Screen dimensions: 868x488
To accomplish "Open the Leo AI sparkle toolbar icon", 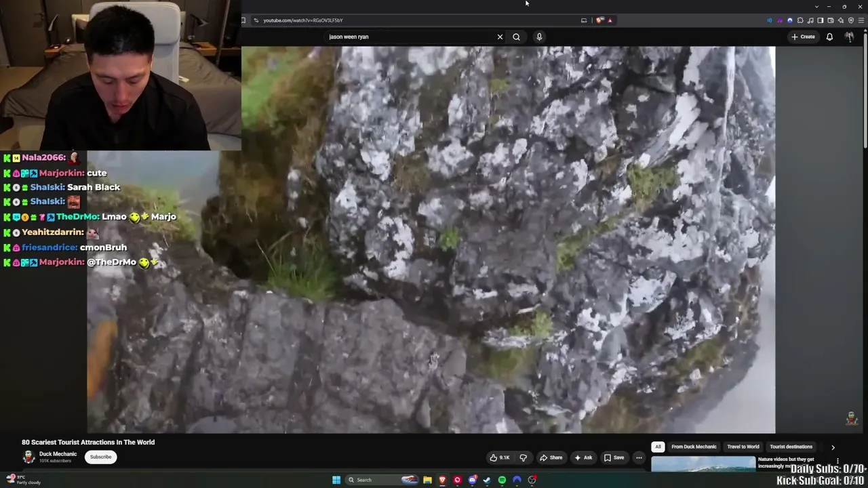I will [841, 20].
